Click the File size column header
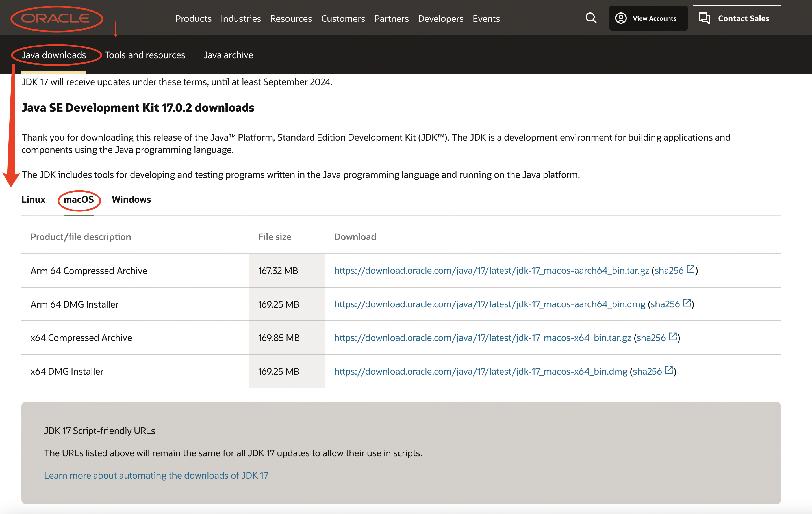The width and height of the screenshot is (812, 514). pyautogui.click(x=275, y=237)
